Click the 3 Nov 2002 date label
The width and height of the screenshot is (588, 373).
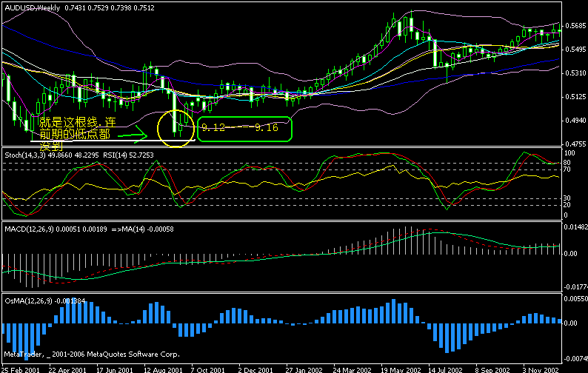pyautogui.click(x=541, y=370)
